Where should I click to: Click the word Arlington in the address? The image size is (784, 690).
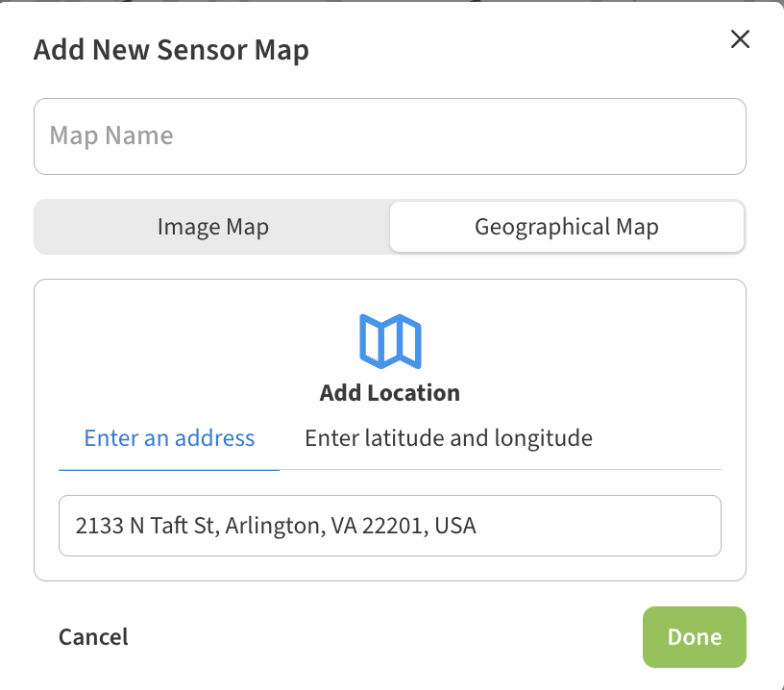coord(274,527)
